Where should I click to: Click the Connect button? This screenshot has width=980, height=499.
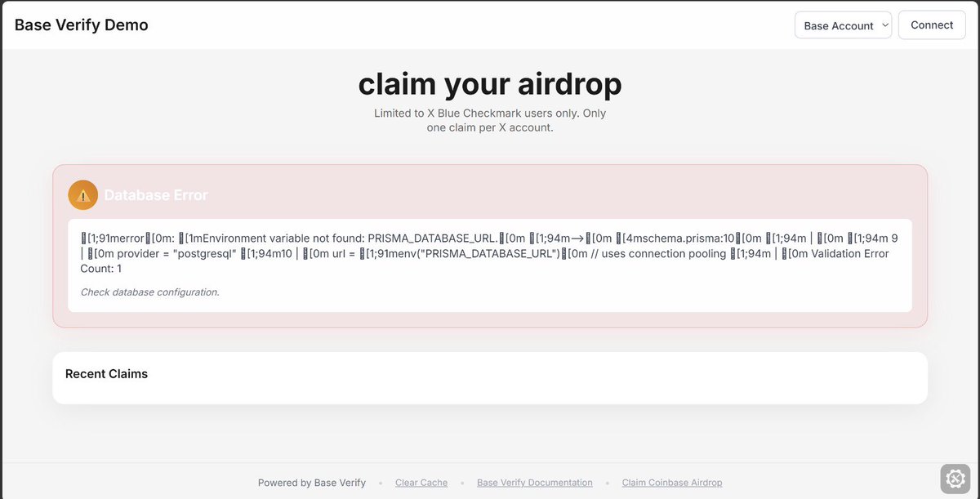(x=932, y=25)
